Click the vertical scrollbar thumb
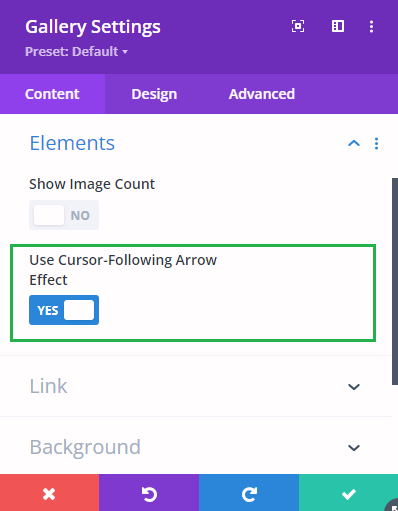 tap(395, 282)
